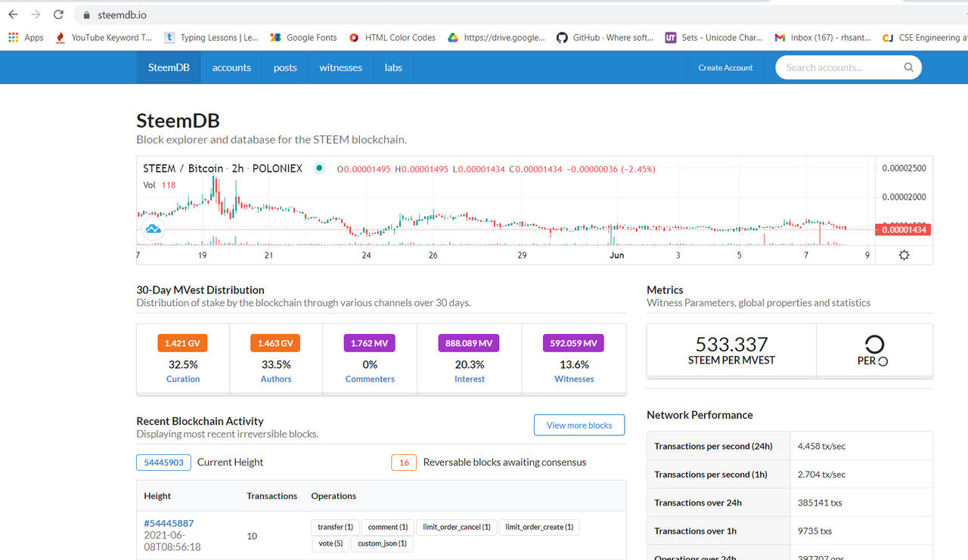Screen dimensions: 968x560
Task: Click the Transactions column header
Action: [271, 496]
